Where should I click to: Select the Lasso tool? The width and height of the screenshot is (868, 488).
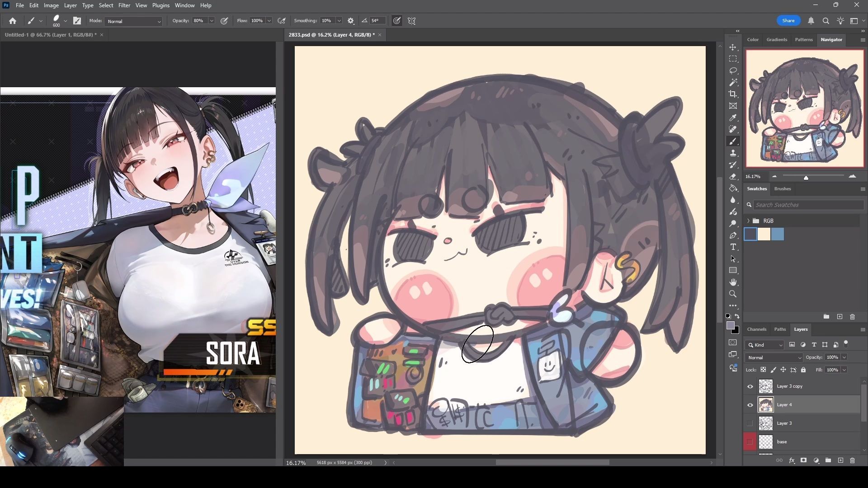point(733,71)
